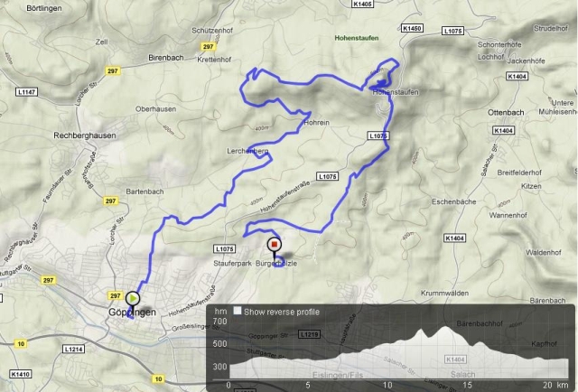Click the red route end marker

[274, 245]
